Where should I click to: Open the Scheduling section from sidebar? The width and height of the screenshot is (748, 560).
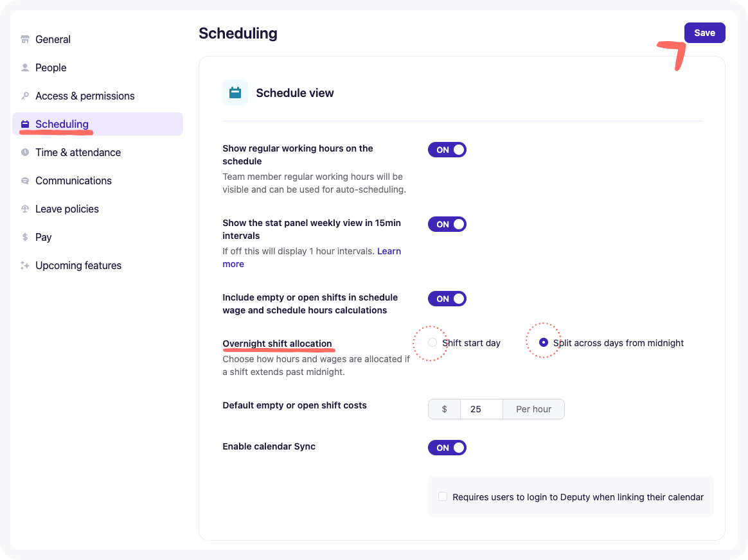click(x=62, y=124)
